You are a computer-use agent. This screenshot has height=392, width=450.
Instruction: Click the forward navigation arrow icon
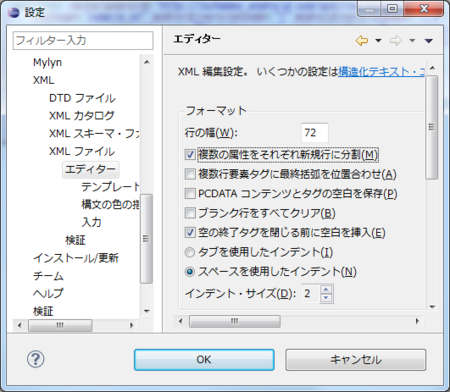[395, 41]
